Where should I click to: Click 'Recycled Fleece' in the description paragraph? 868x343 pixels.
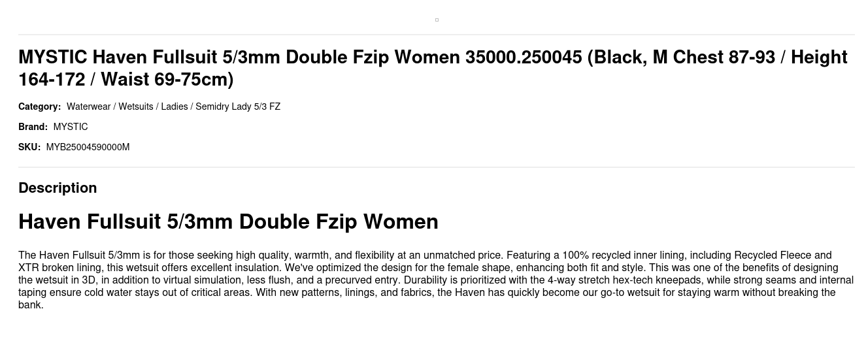point(772,255)
